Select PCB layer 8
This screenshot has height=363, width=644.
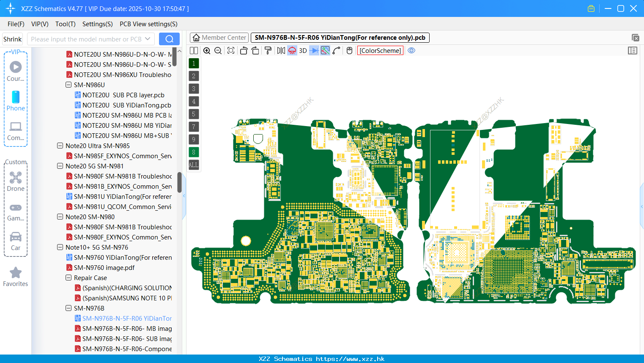pyautogui.click(x=194, y=152)
